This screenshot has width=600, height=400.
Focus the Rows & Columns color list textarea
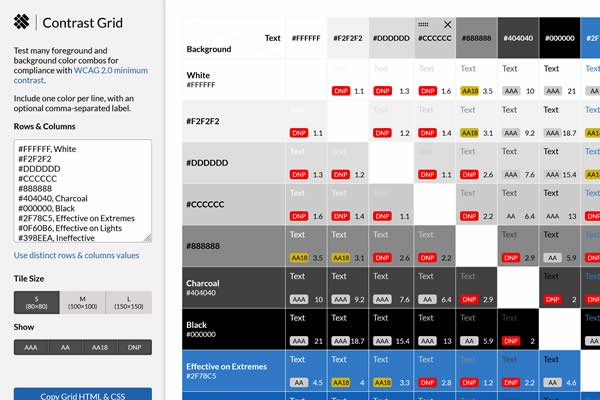[83, 191]
